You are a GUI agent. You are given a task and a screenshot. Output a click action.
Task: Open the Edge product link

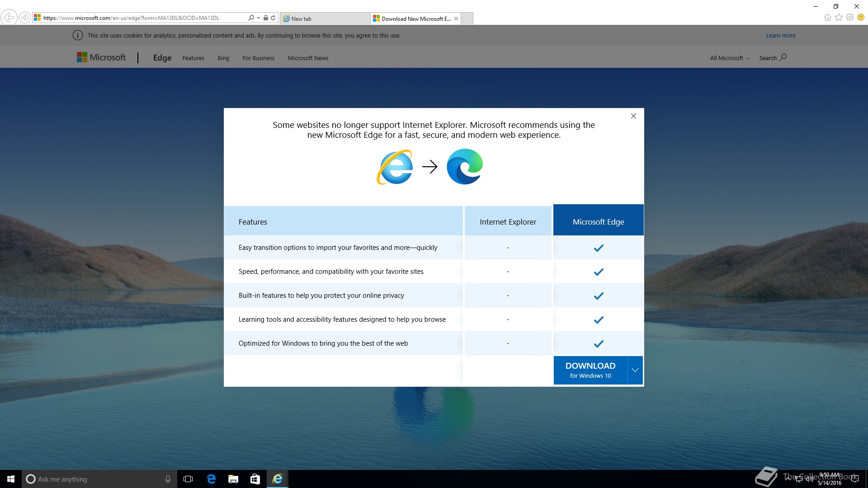pyautogui.click(x=162, y=58)
